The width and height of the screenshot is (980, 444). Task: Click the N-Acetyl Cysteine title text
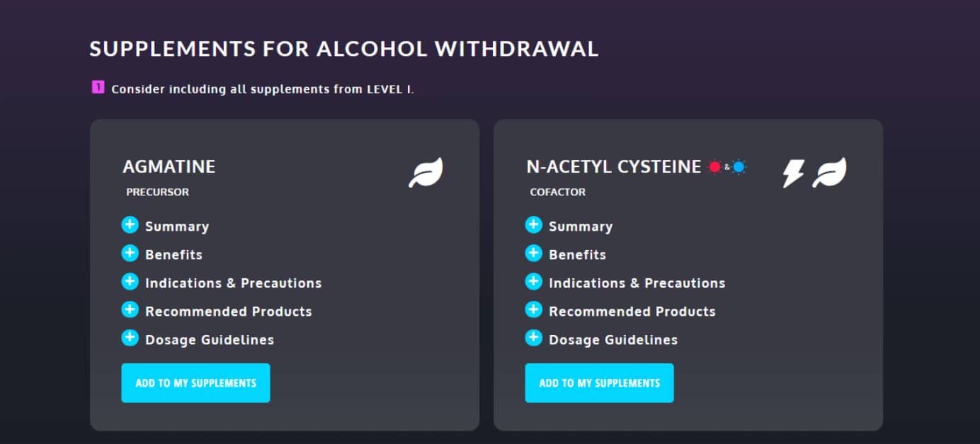614,167
